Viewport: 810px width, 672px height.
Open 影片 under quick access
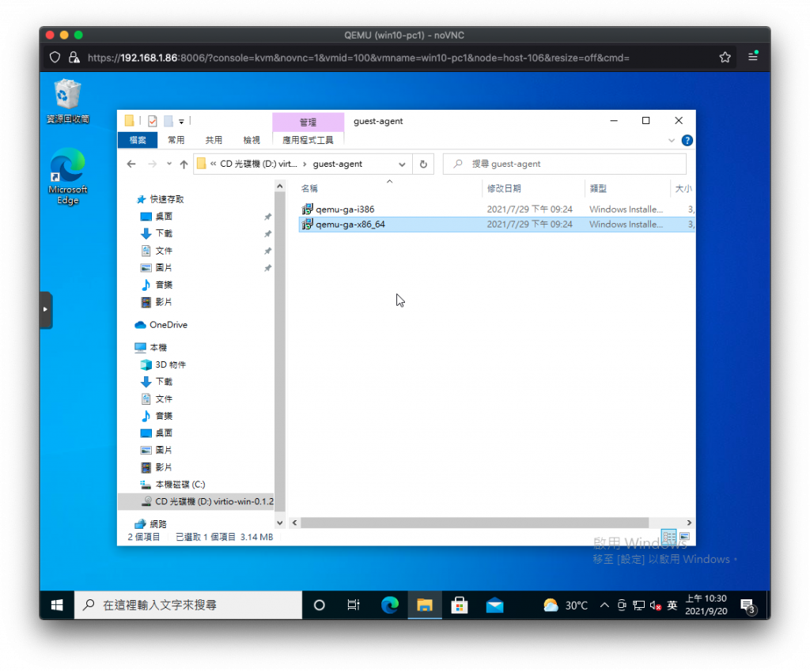pyautogui.click(x=163, y=302)
